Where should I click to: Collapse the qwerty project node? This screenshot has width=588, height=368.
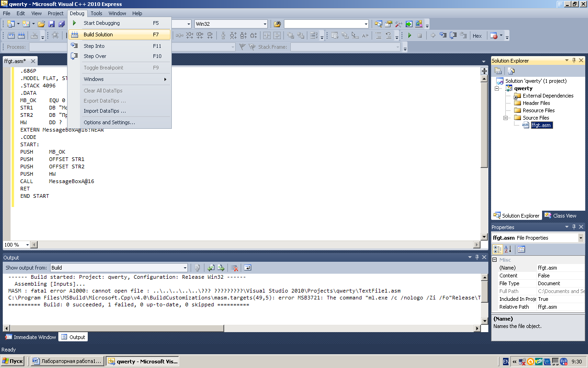[x=497, y=88]
